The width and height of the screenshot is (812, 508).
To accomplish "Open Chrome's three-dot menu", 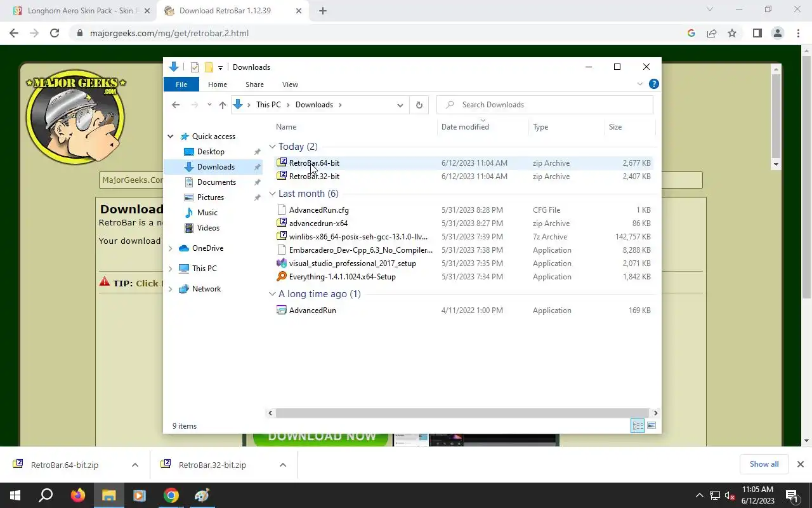I will pyautogui.click(x=797, y=33).
